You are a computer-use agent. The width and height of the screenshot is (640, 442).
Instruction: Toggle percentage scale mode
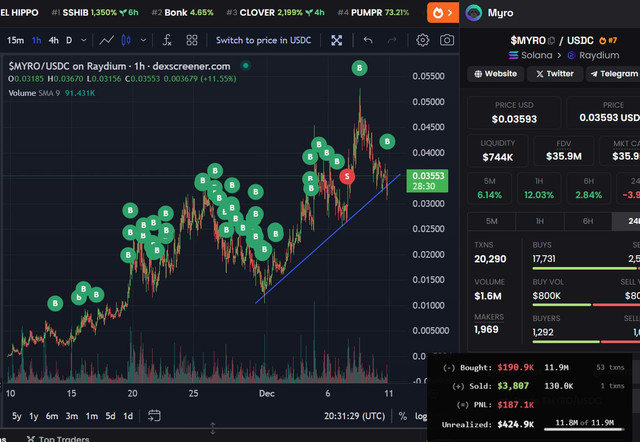point(402,416)
